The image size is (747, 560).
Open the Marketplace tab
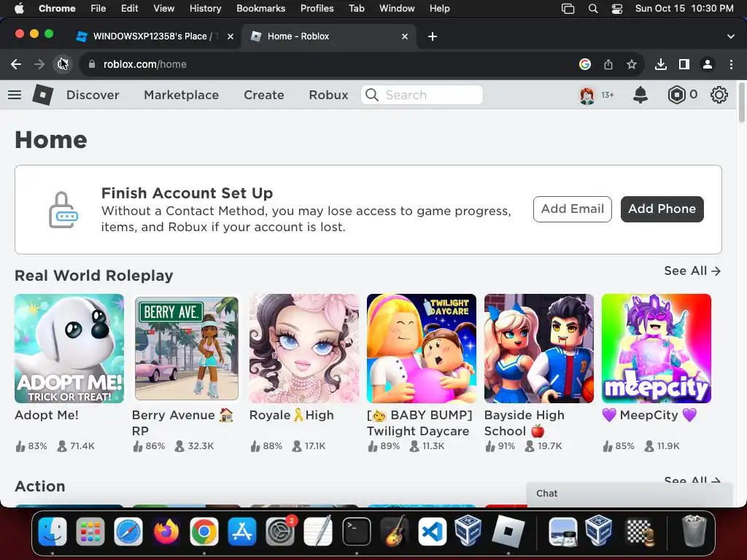[182, 95]
